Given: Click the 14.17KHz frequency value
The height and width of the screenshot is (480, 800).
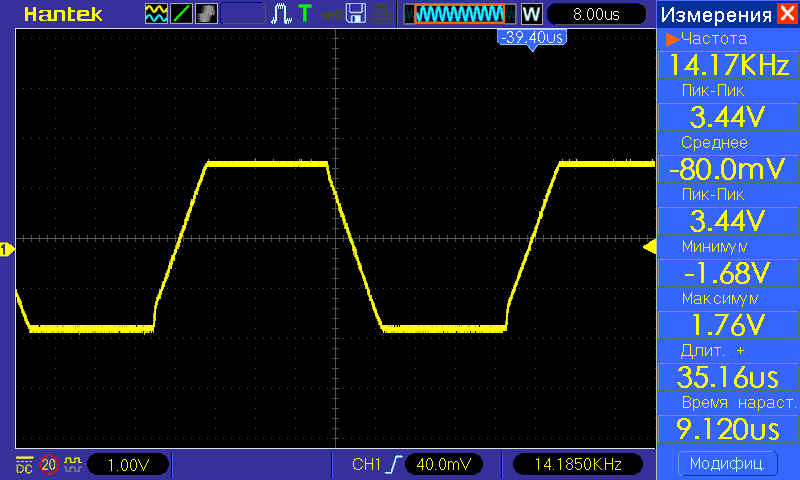Looking at the screenshot, I should [728, 65].
